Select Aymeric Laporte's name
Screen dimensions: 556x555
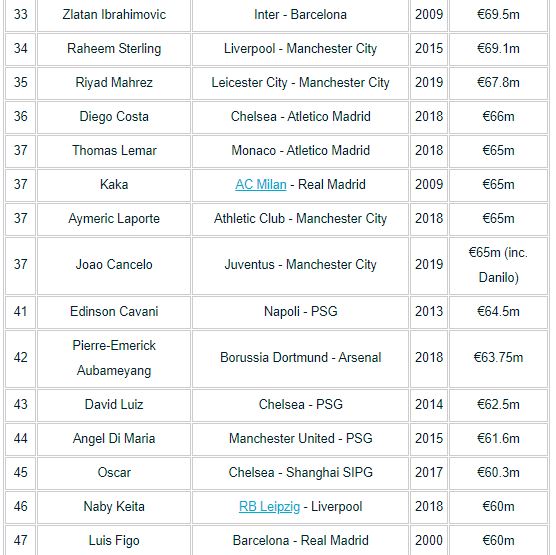pos(114,219)
